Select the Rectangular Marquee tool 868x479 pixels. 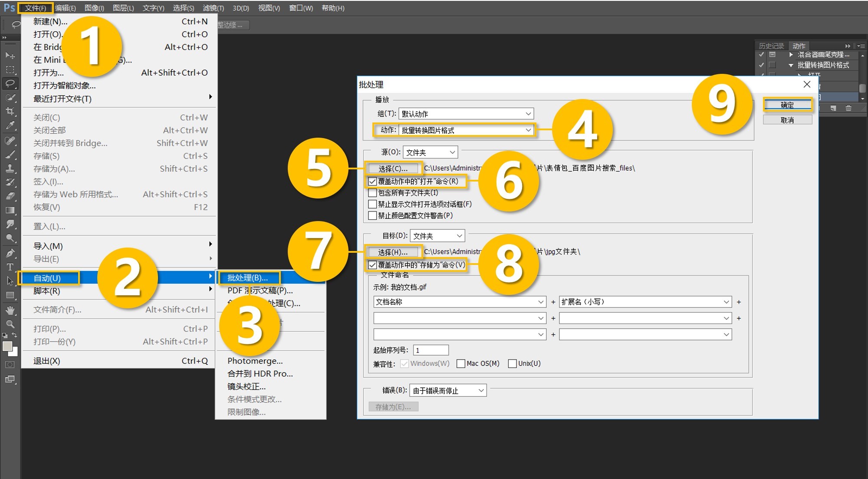[x=10, y=69]
